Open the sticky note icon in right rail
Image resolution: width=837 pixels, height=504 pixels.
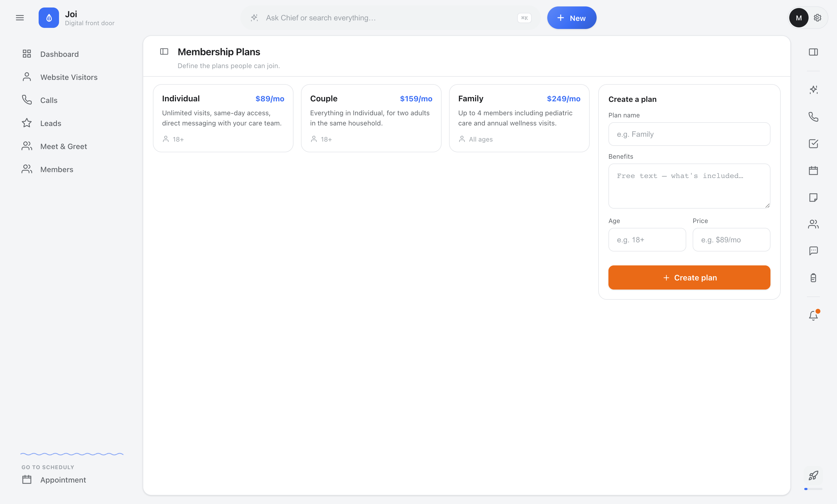[x=813, y=197]
